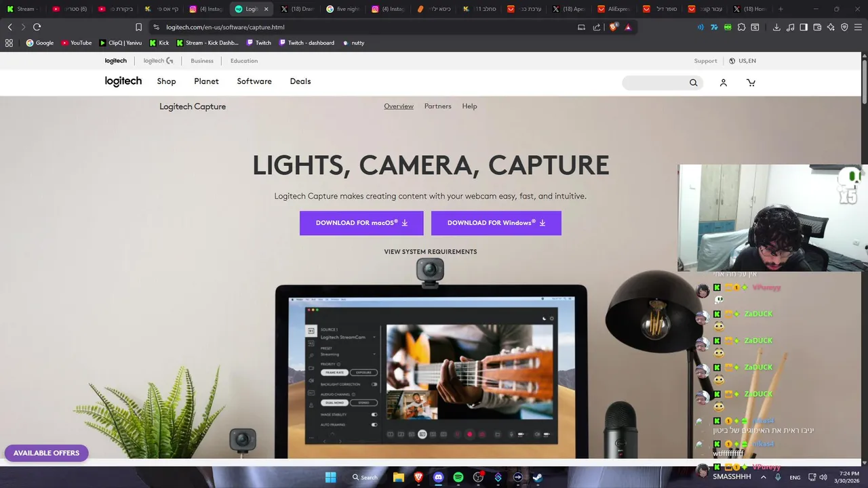Show hidden system tray icons
Viewport: 868px width, 488px height.
coord(763,477)
